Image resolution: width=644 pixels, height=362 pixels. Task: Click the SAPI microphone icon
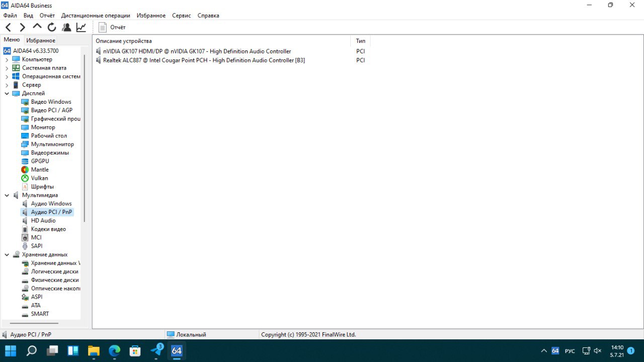[25, 246]
